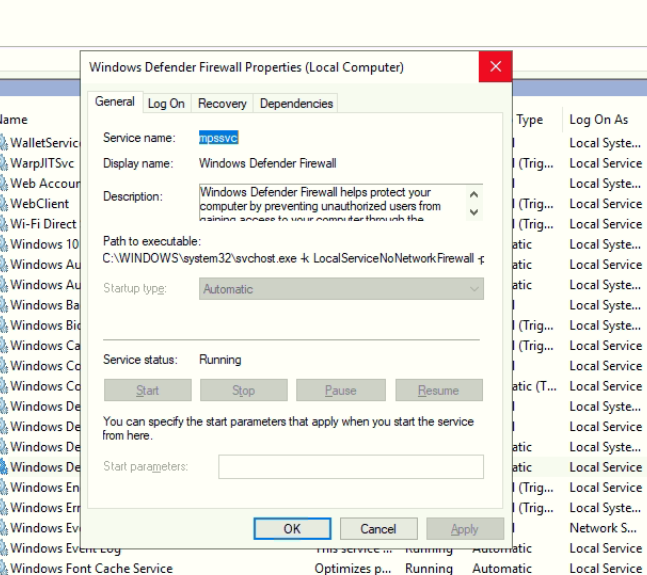Click Running status of Font Cache Service
The height and width of the screenshot is (575, 647).
pos(429,568)
